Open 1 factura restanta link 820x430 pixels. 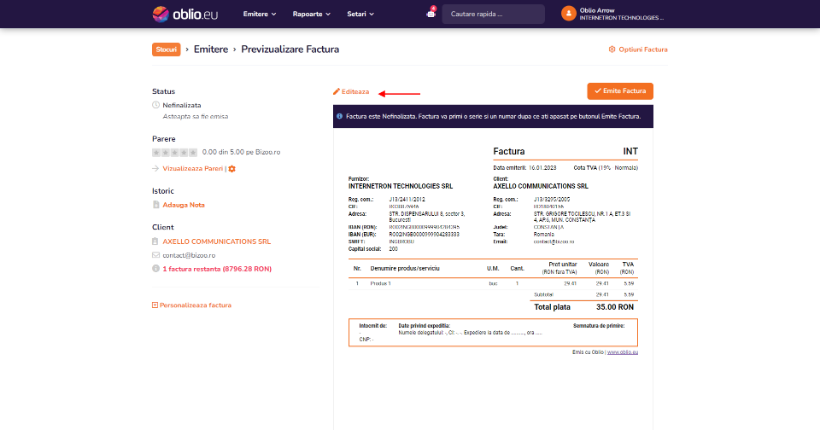pos(217,269)
